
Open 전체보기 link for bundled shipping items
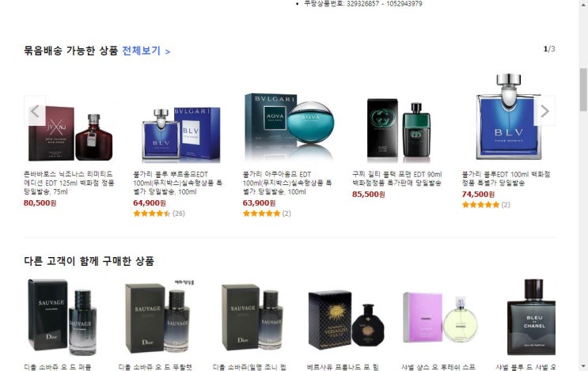pos(146,51)
